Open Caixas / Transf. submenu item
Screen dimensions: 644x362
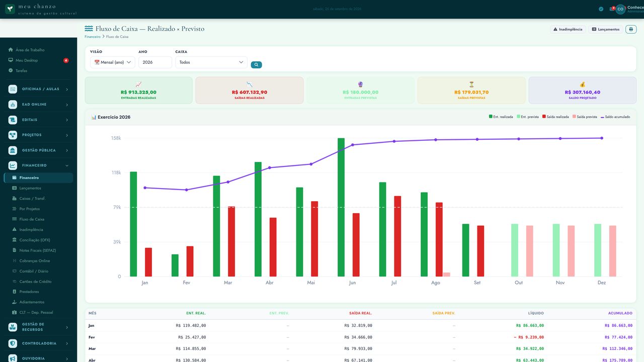click(38, 199)
